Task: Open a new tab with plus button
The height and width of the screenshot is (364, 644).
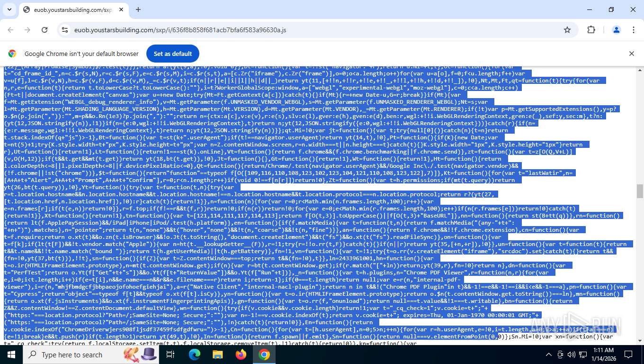Action: 138,9
